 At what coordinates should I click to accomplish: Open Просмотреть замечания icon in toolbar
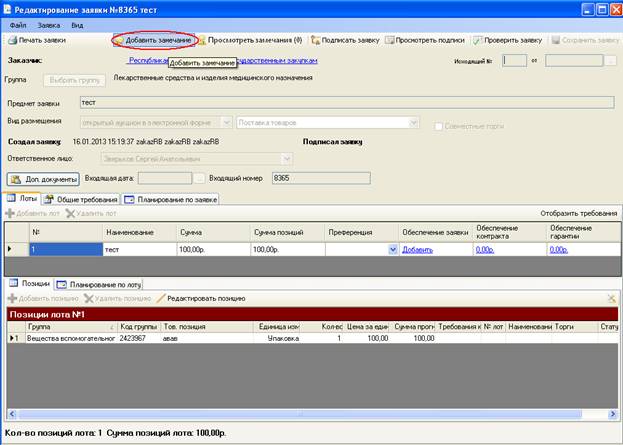point(202,41)
